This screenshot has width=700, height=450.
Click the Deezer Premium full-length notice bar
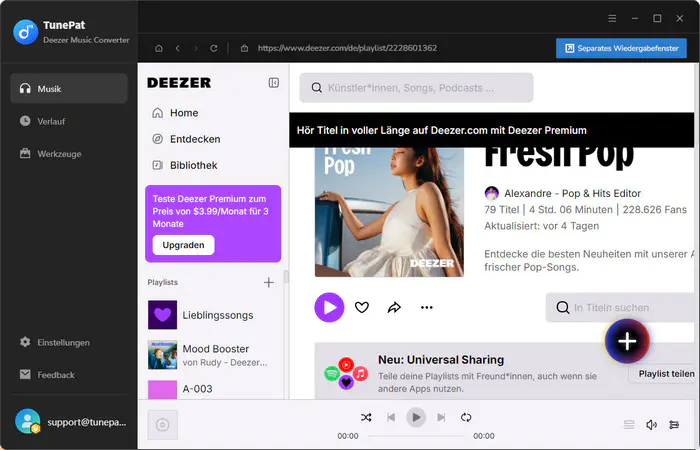(x=492, y=130)
